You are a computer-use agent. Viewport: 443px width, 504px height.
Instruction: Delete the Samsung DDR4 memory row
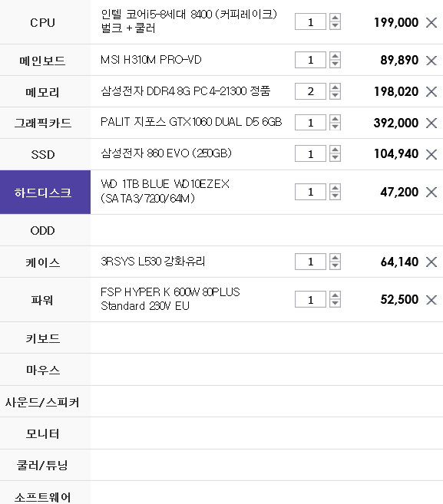(x=431, y=91)
